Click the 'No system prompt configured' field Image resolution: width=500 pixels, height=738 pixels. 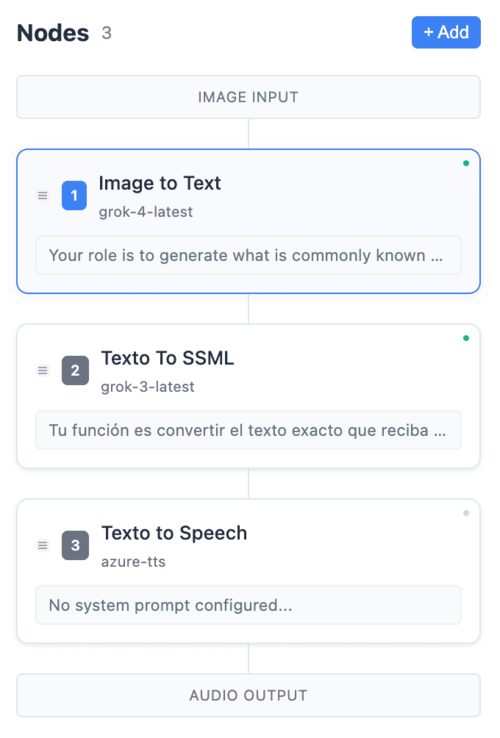coord(249,605)
